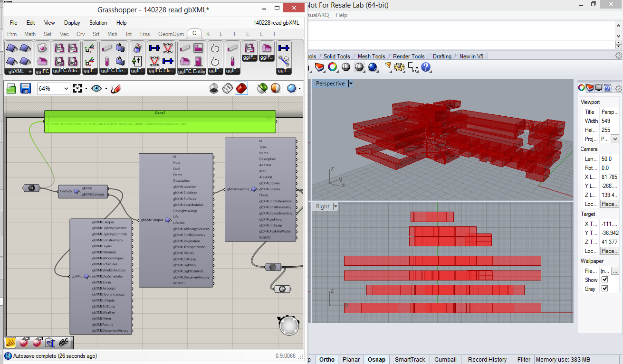Open the Solution menu in Grasshopper
This screenshot has height=364, width=623.
(98, 23)
